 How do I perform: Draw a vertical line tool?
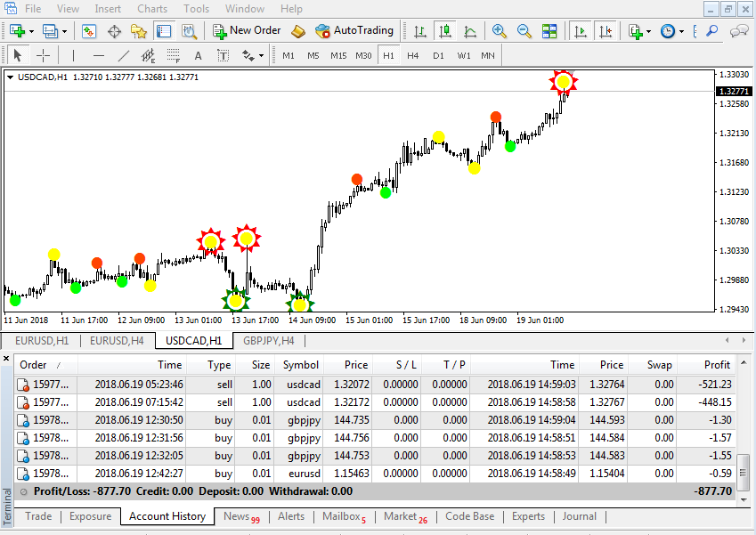(73, 56)
